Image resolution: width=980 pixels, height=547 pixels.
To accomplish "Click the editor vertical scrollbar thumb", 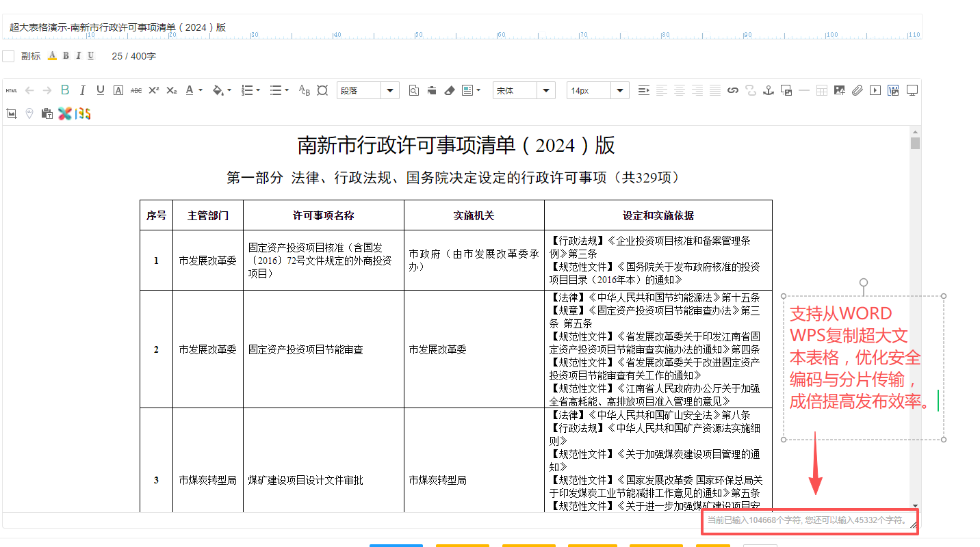I will coord(915,143).
